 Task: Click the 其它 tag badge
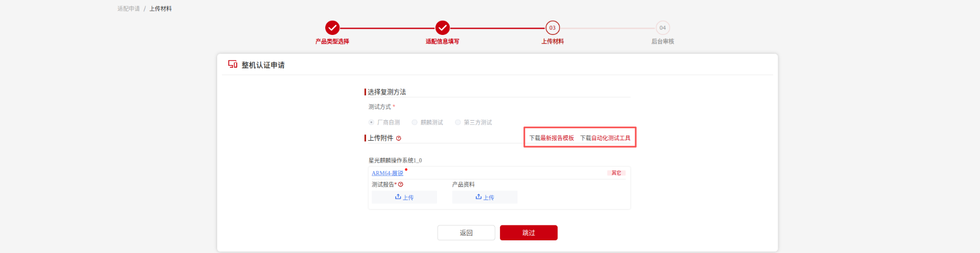[616, 173]
